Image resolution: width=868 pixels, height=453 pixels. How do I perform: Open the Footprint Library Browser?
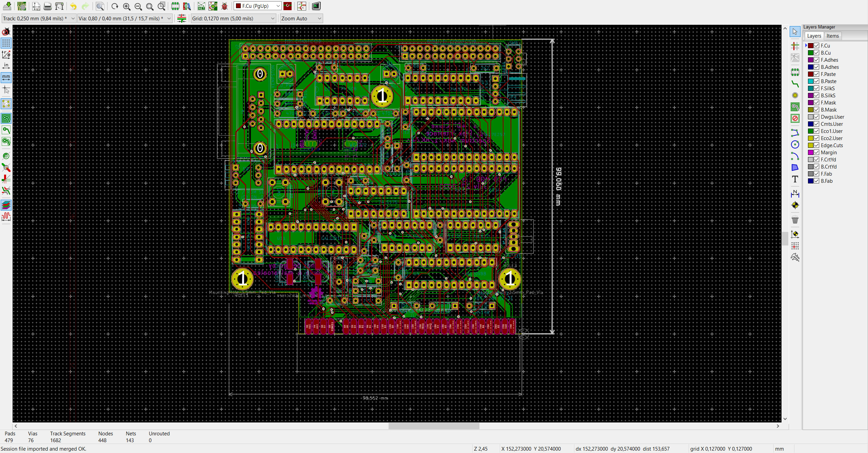click(x=187, y=6)
